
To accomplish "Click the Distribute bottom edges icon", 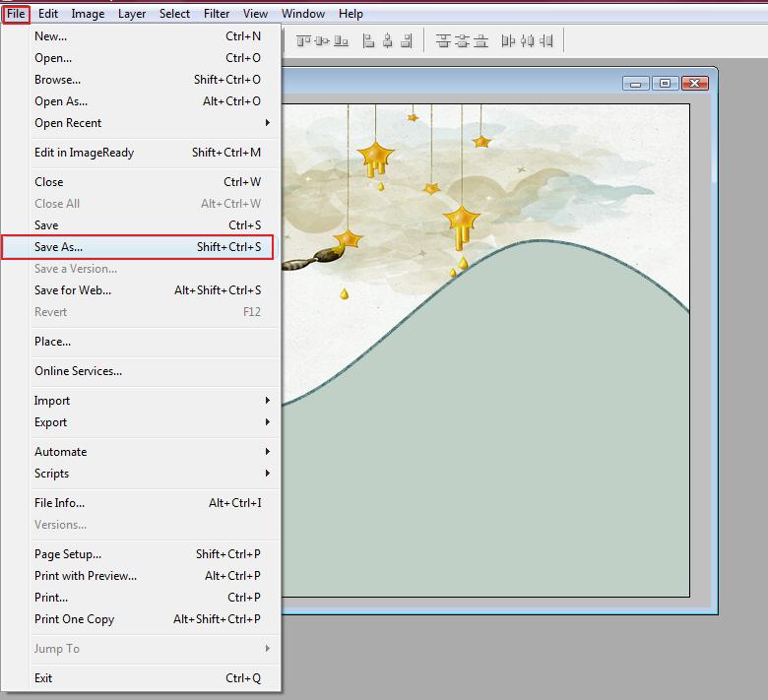I will click(x=480, y=40).
